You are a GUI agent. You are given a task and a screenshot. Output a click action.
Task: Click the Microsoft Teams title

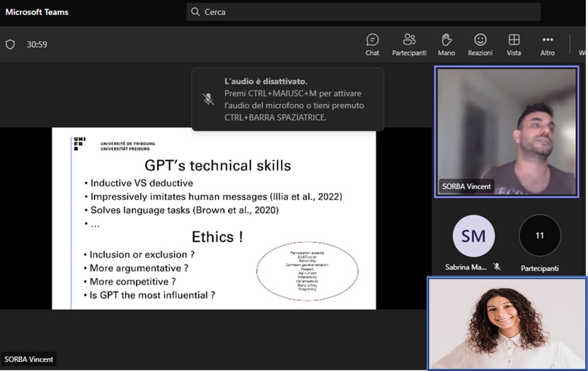[x=37, y=12]
